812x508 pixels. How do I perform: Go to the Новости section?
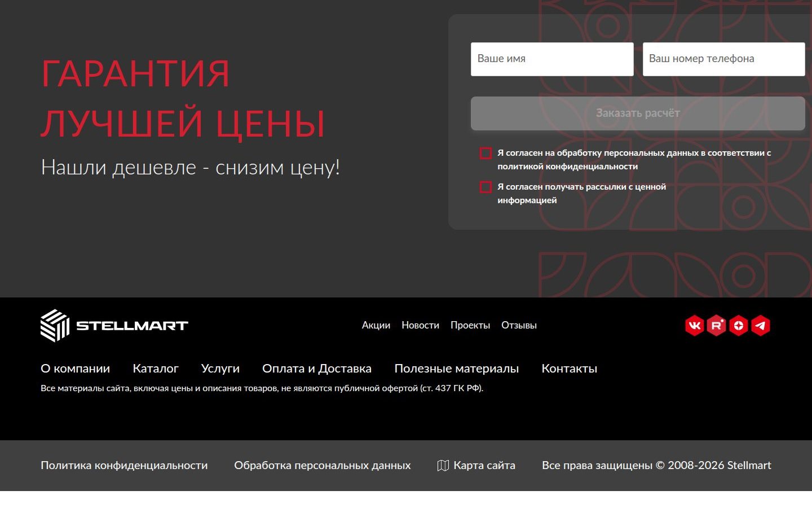(420, 325)
